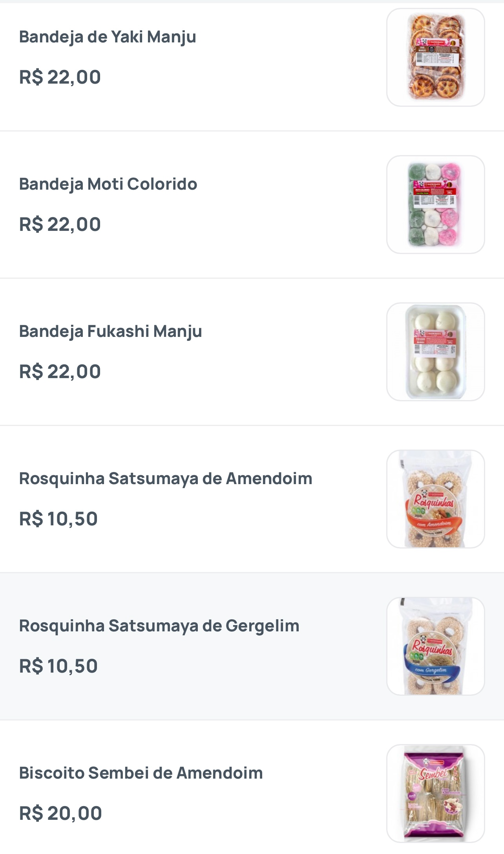Open the Rosquinha de Gergelim package image
Screen dimensions: 504x854
click(x=435, y=646)
